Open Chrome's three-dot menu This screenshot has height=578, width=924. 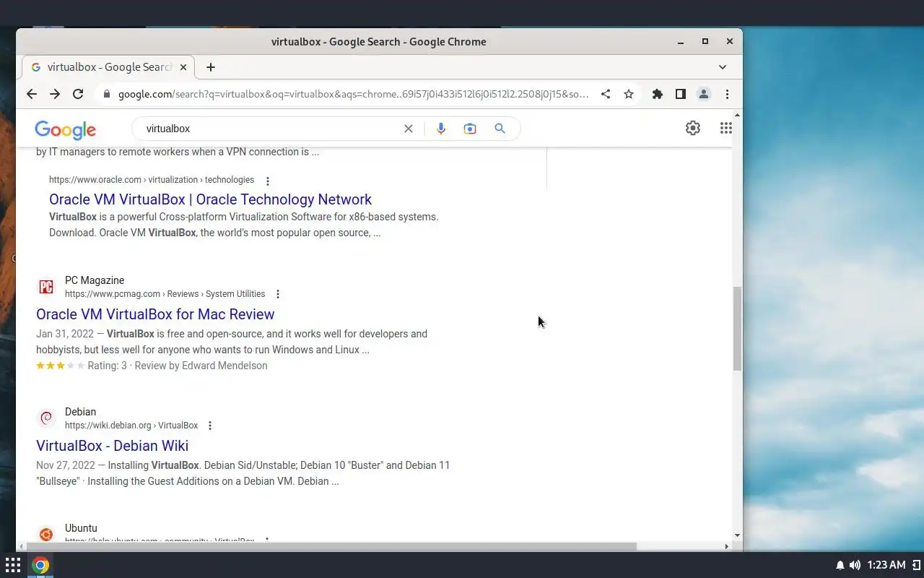coord(727,94)
